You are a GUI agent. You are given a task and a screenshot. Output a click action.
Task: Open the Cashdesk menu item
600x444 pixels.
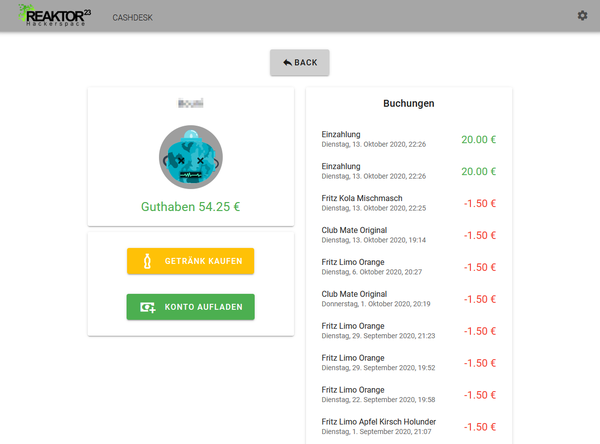tap(132, 18)
